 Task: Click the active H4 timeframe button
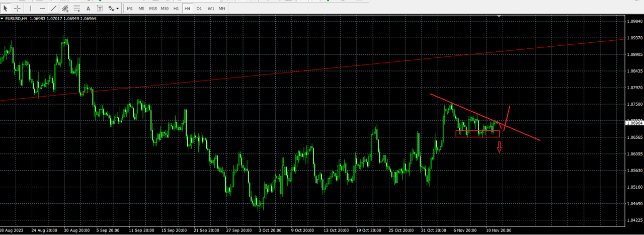point(187,8)
